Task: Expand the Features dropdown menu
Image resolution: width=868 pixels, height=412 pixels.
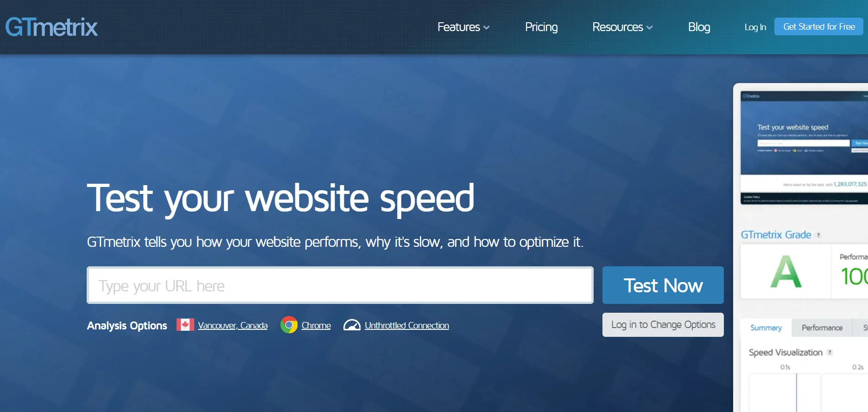Action: coord(463,27)
